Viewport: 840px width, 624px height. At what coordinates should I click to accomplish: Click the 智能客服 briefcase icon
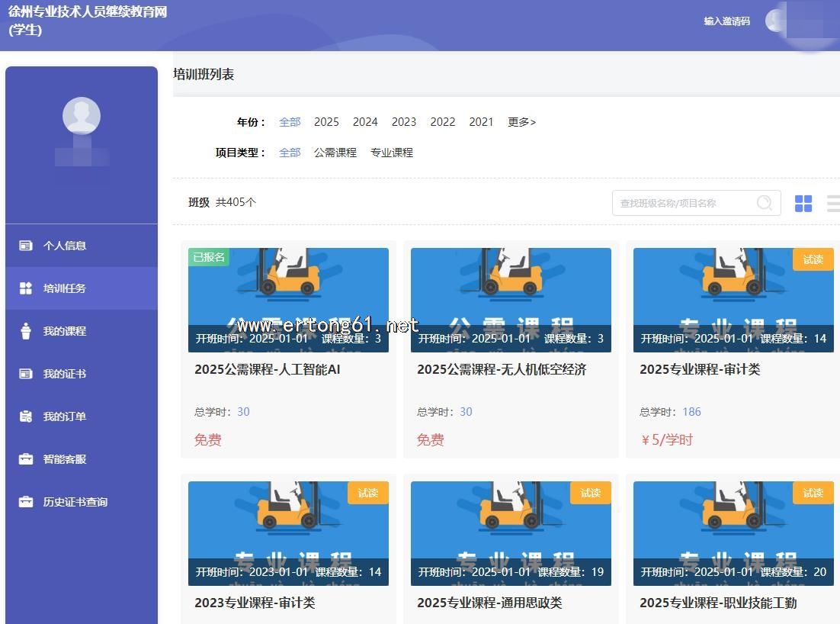point(26,459)
